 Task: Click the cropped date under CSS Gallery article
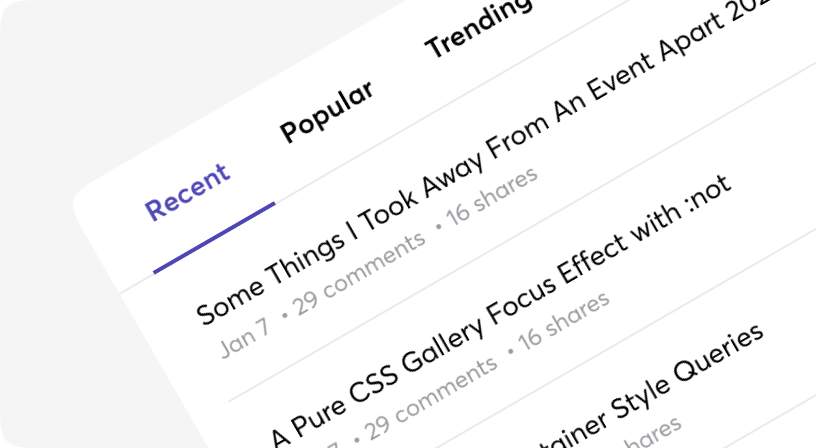[x=328, y=444]
